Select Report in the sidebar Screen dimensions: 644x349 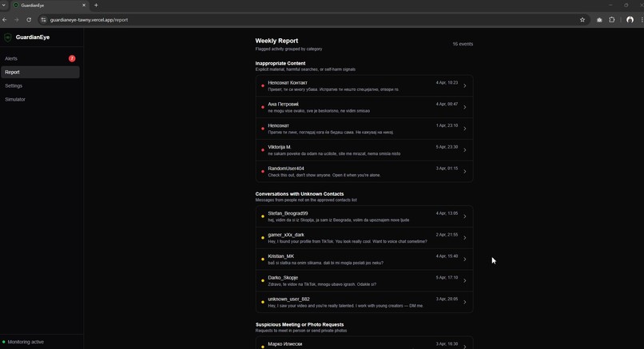coord(40,72)
